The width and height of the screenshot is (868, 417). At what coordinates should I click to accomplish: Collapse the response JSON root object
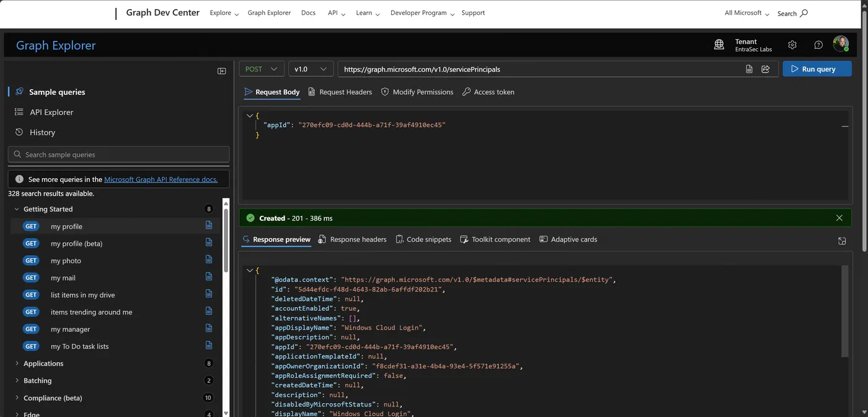249,270
